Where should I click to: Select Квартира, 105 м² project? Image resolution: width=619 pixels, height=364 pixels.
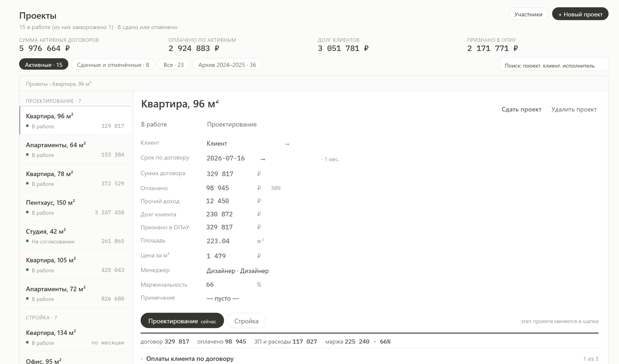75,264
